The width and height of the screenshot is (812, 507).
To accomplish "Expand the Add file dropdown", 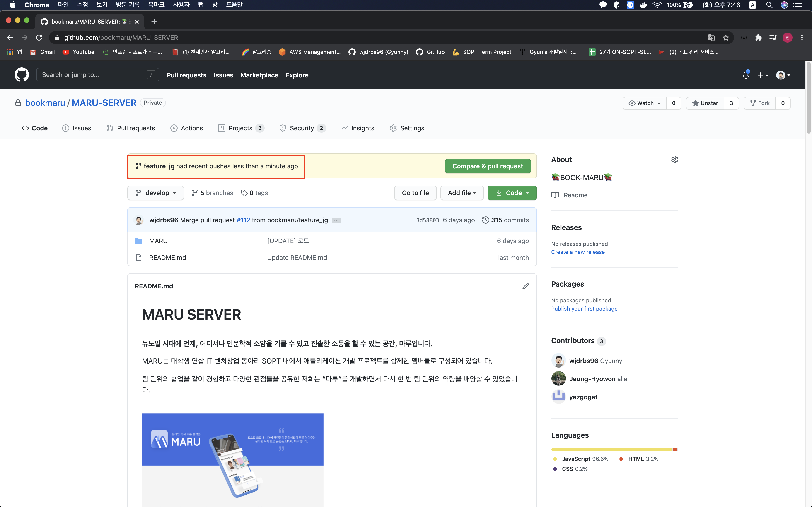I will (x=462, y=193).
